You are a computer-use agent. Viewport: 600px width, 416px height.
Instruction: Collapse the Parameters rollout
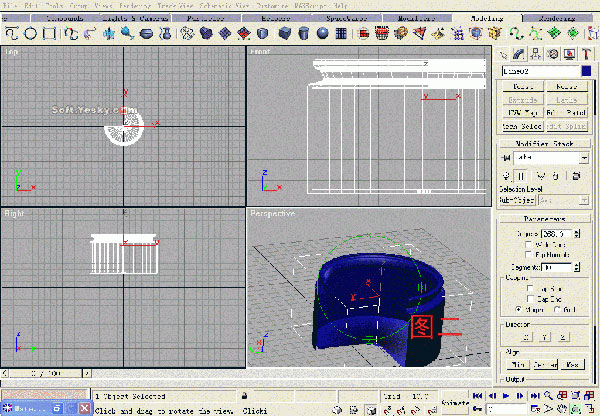point(545,219)
